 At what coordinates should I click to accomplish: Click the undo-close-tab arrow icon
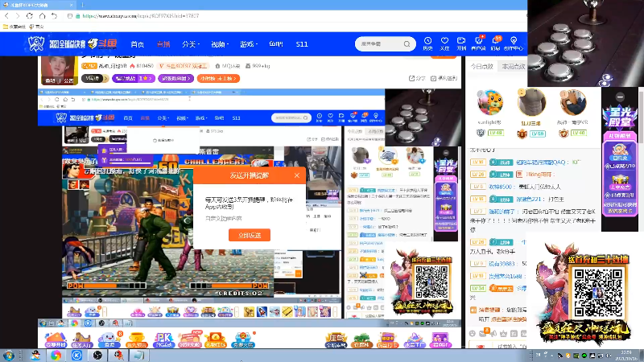[x=54, y=15]
